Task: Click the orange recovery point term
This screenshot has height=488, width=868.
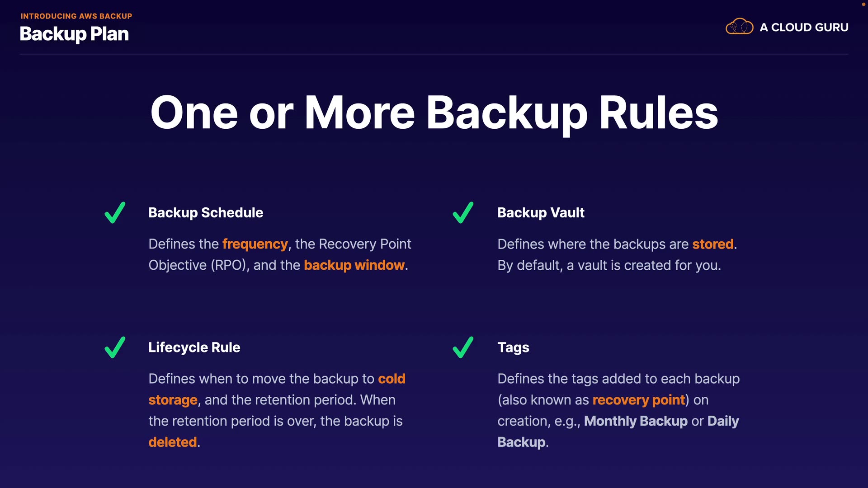Action: pos(638,400)
